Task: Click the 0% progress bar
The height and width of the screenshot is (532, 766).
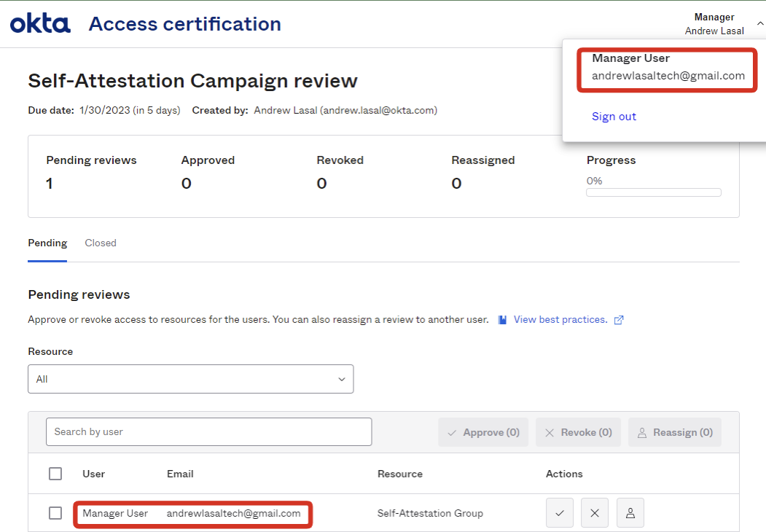Action: pos(653,192)
